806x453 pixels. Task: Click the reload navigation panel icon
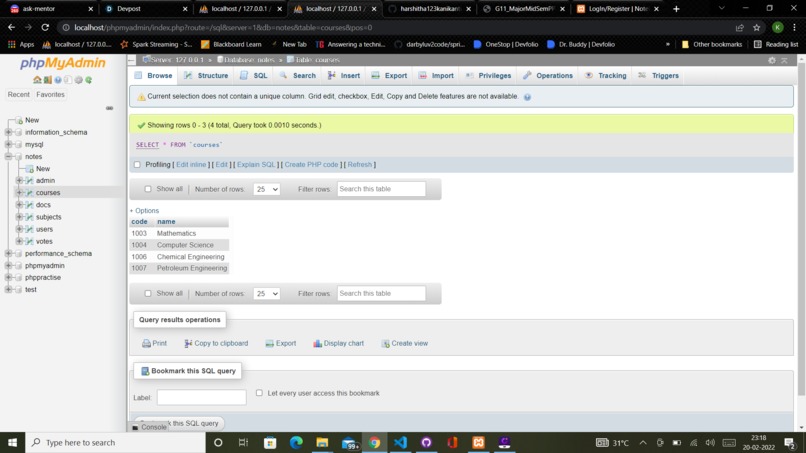[89, 80]
